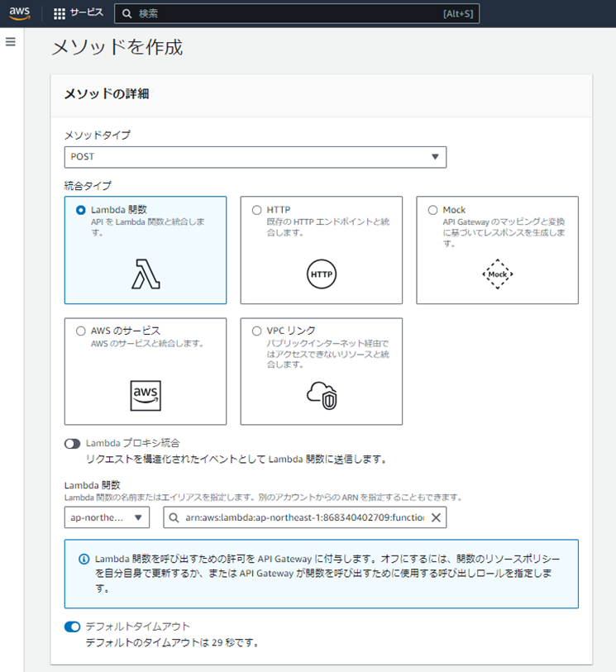Select the Lambda 関数 radio button

pos(80,210)
